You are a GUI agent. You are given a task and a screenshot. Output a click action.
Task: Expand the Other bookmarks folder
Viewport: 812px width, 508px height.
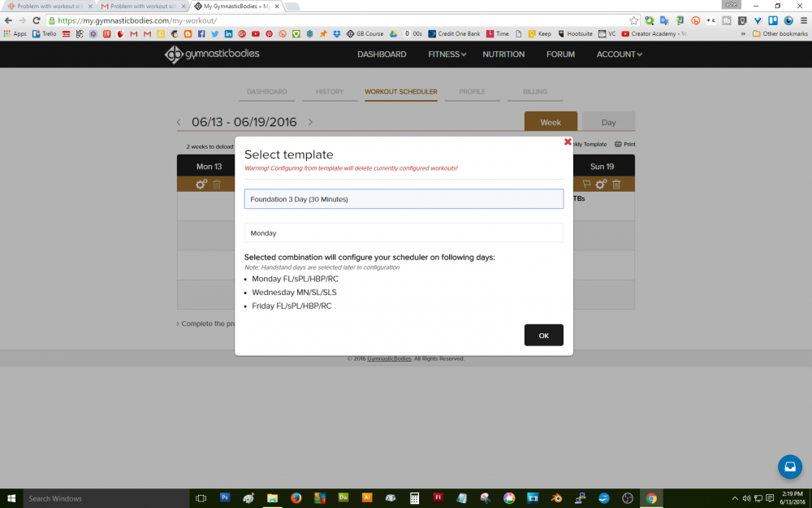[780, 33]
